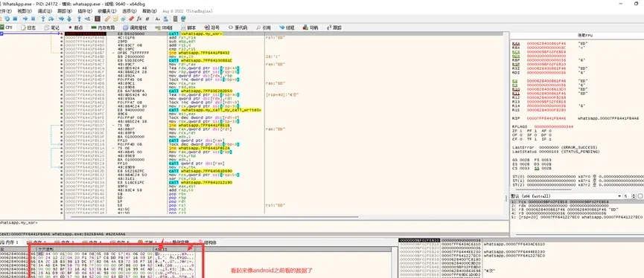Select the call whatsapp.7FF641012190 instruction
Image resolution: width=644 pixels, height=278 pixels.
[200, 183]
